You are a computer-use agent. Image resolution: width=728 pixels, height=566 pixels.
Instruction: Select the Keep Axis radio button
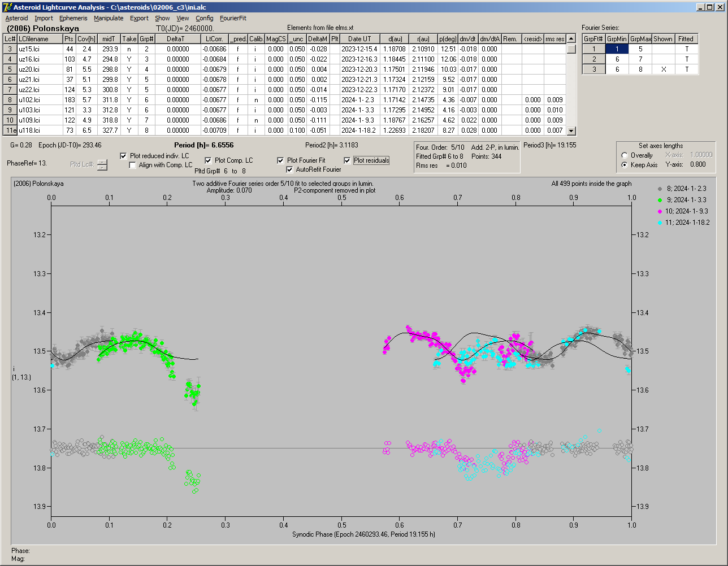click(x=625, y=165)
